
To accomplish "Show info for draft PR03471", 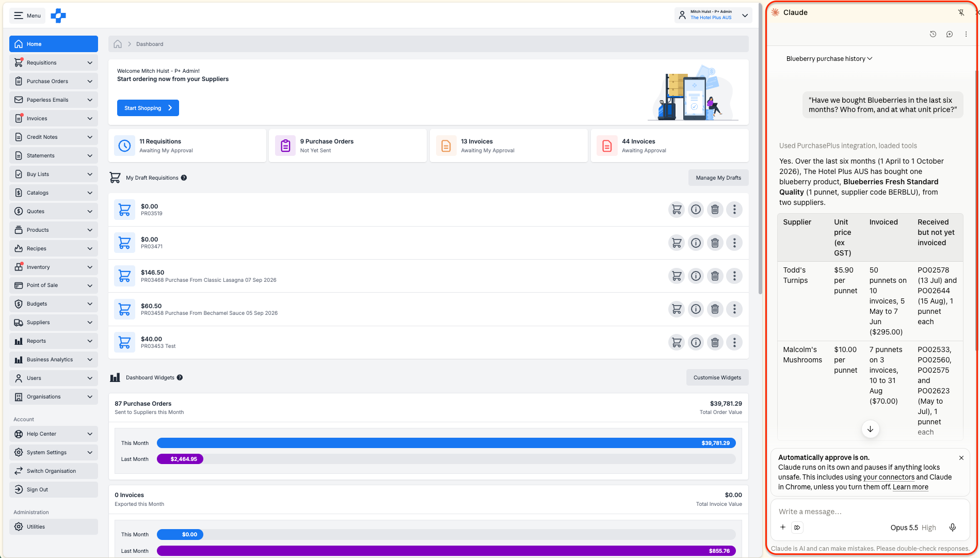I will point(696,243).
